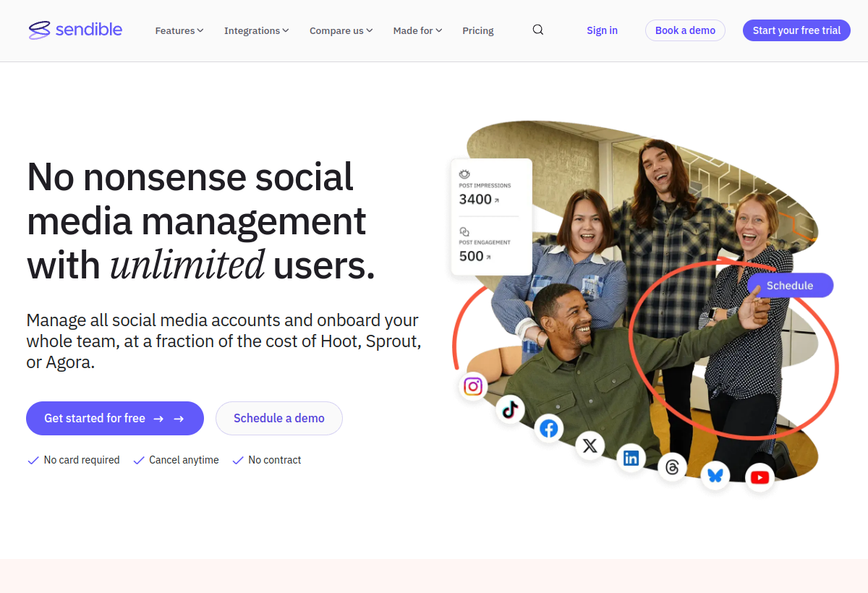This screenshot has height=593, width=868.
Task: Click the Manage all social media accounts paragraph
Action: [224, 341]
